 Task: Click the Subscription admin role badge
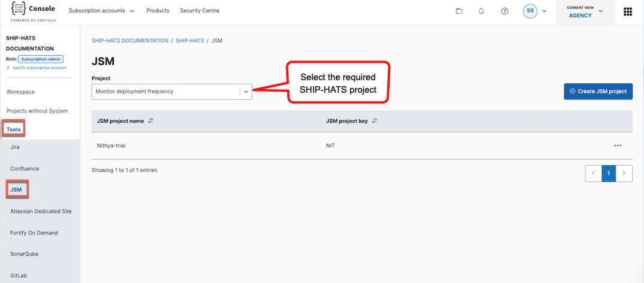pos(41,59)
